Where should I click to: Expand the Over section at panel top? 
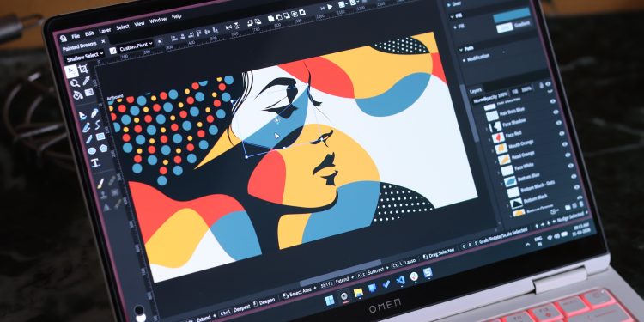coord(448,4)
